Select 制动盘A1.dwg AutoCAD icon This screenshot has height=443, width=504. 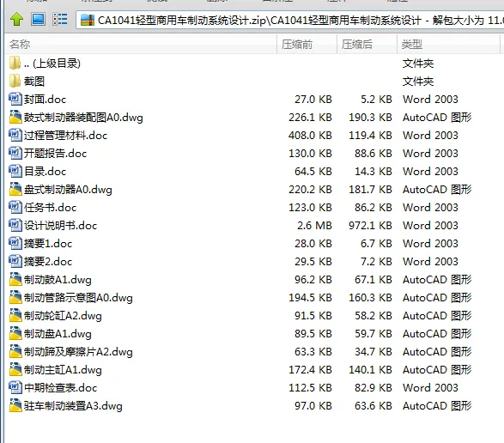coord(15,333)
